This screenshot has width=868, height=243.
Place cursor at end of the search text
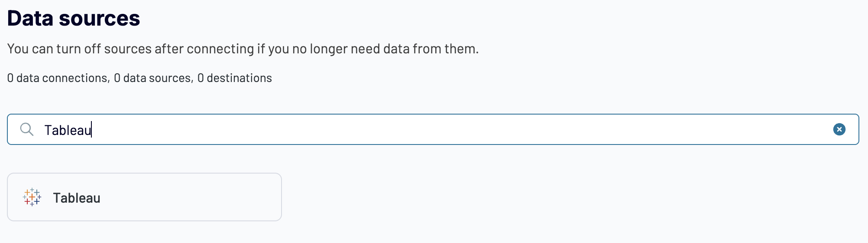click(92, 130)
